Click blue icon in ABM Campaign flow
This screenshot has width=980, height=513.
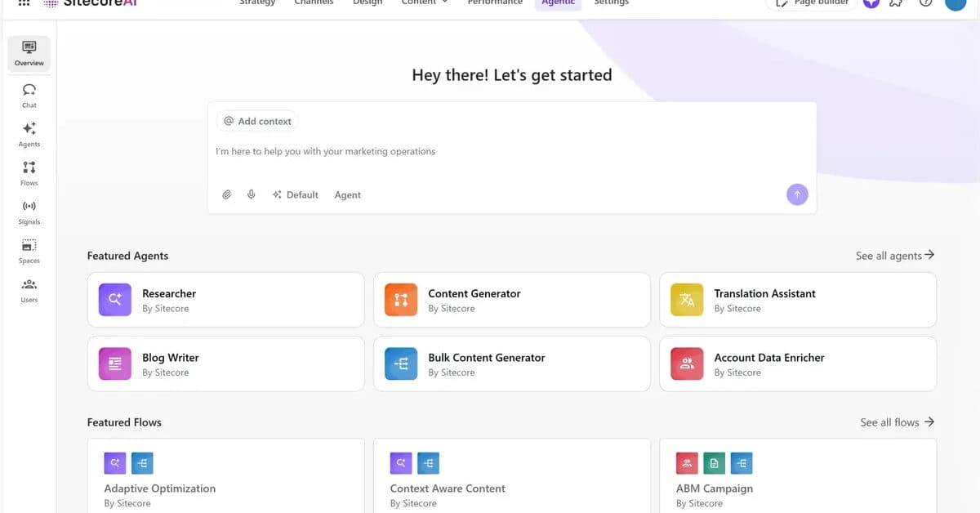(742, 463)
